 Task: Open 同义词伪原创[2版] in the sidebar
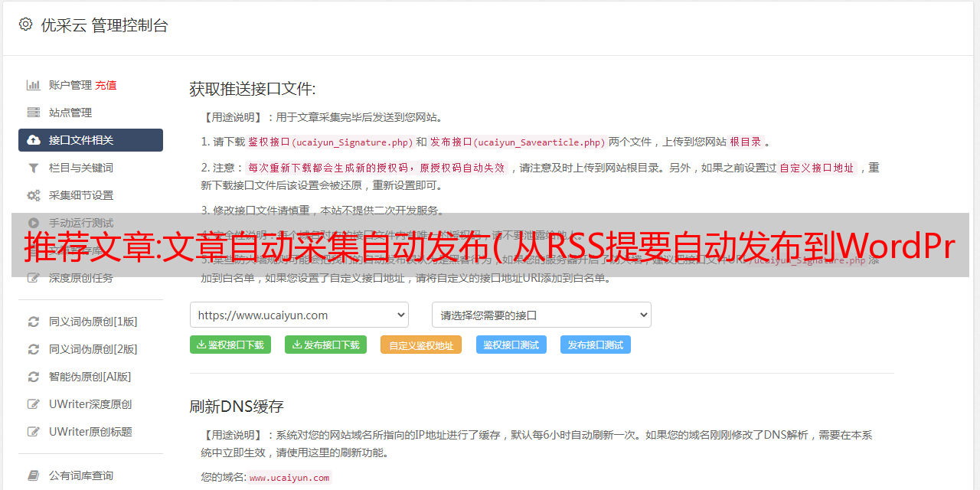click(93, 349)
